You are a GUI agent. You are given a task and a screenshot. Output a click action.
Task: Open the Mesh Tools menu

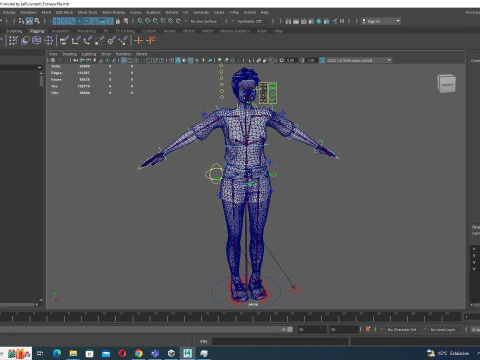[87, 12]
